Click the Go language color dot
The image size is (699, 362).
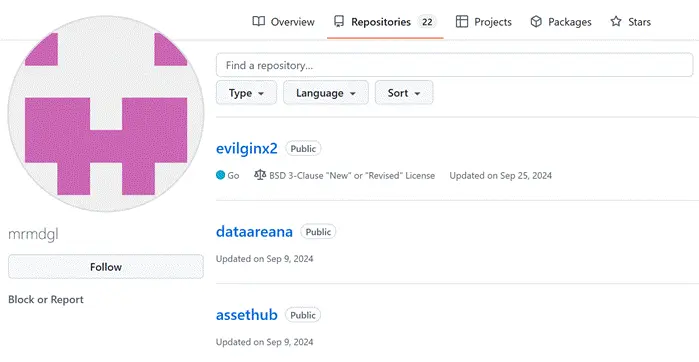tap(220, 175)
